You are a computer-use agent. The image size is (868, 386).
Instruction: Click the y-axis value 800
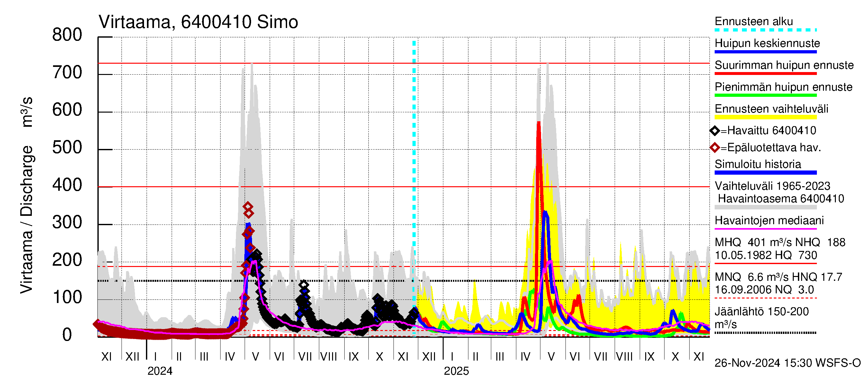pos(67,35)
